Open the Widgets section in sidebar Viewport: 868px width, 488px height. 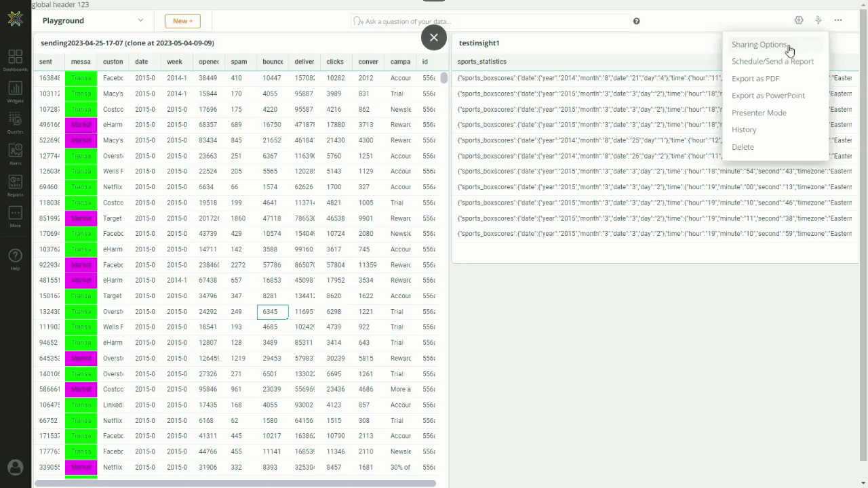[x=15, y=91]
